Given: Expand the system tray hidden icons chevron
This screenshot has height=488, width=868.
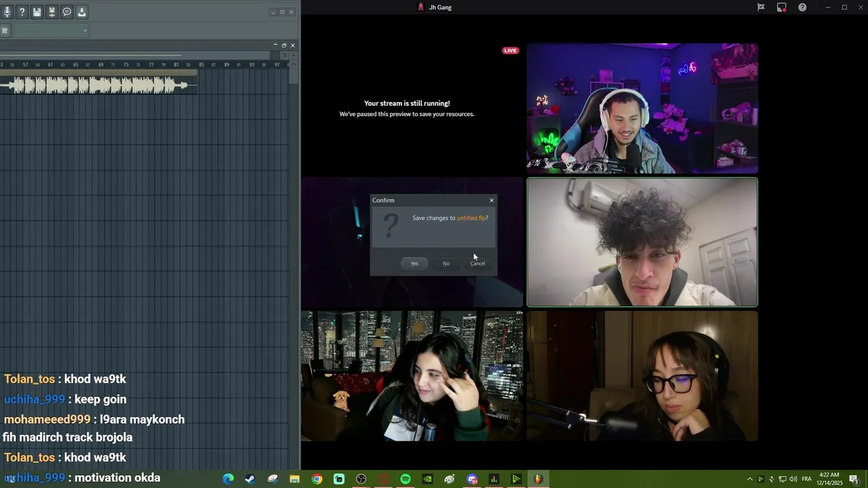Looking at the screenshot, I should tap(749, 479).
